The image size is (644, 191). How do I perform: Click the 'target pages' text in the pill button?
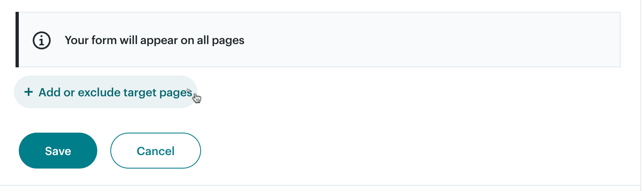(x=157, y=93)
